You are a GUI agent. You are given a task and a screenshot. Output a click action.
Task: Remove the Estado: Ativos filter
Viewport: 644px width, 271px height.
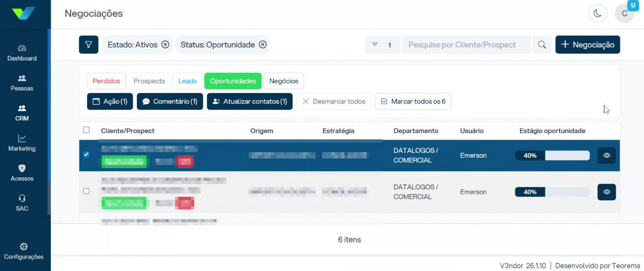[165, 45]
